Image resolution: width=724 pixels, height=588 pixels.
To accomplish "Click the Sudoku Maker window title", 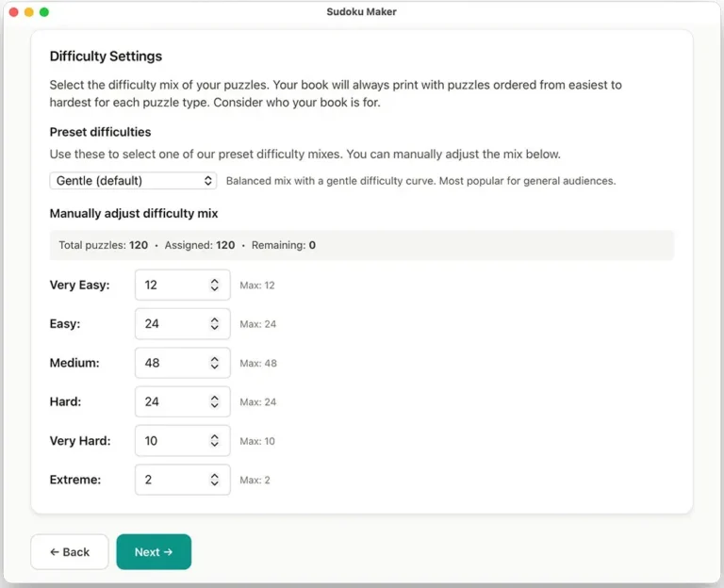I will click(361, 12).
